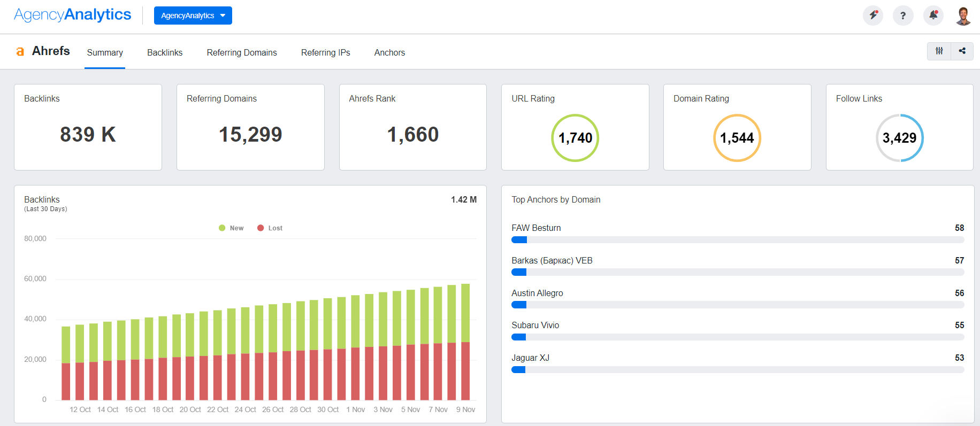The width and height of the screenshot is (980, 426).
Task: Click the value 53 for Jaguar XJ
Action: [x=960, y=358]
